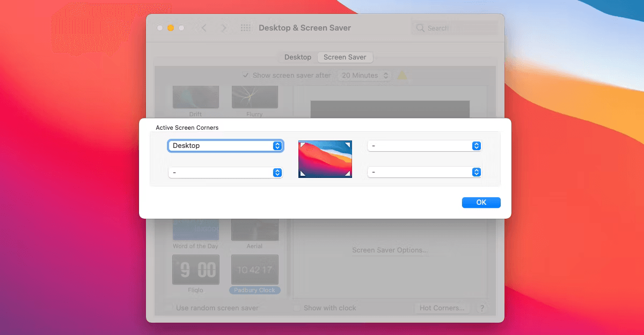Enable Use random screen saver checkbox
The width and height of the screenshot is (644, 335).
point(170,308)
